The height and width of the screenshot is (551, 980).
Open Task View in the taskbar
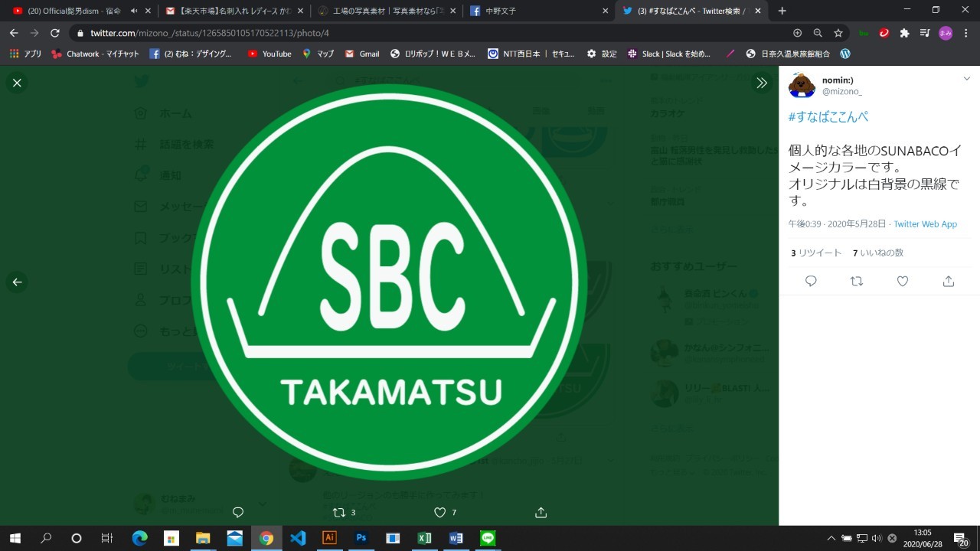click(x=107, y=538)
